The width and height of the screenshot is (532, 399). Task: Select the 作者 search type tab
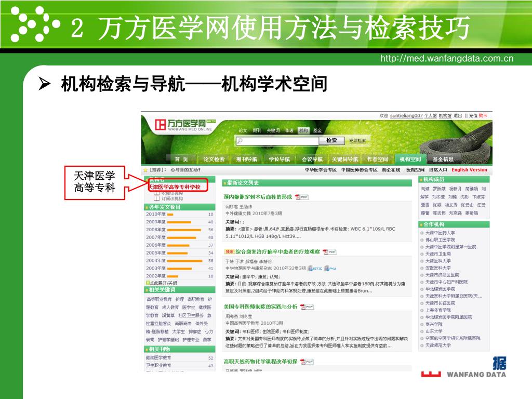289,130
